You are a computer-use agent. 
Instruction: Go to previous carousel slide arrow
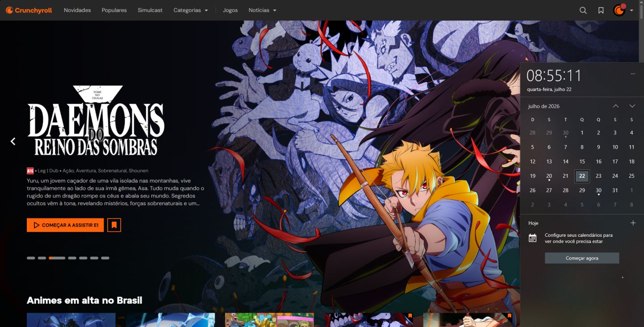(13, 141)
